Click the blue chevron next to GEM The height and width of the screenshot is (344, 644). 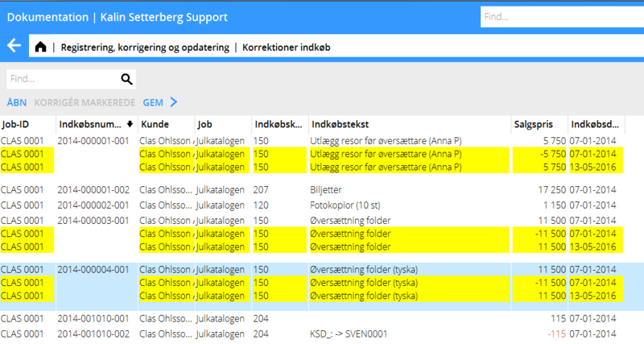click(x=174, y=102)
